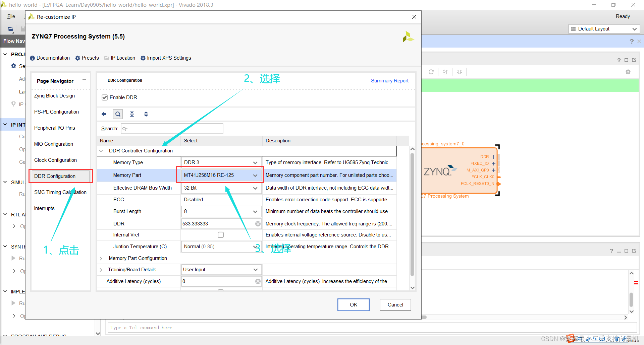The width and height of the screenshot is (644, 345).
Task: Open Presets gear menu
Action: (78, 58)
